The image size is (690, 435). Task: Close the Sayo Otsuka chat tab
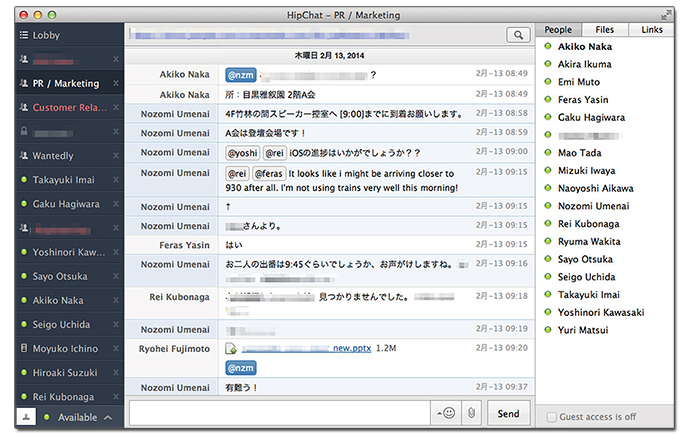coord(116,276)
